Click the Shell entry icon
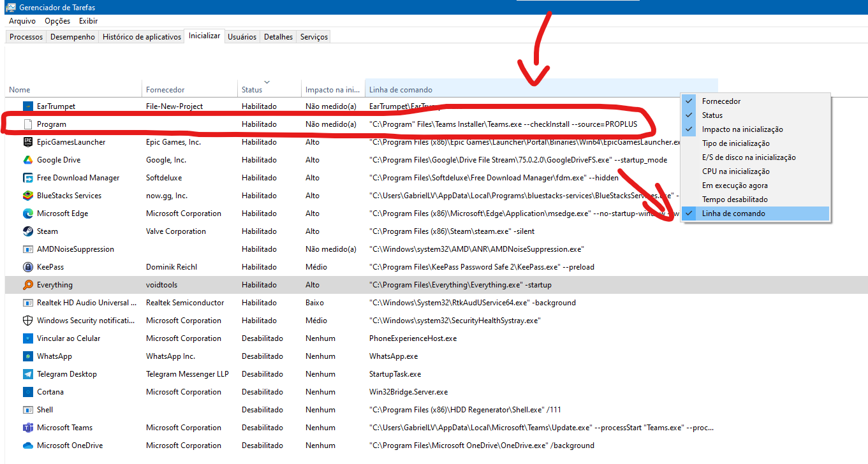868x464 pixels. tap(27, 410)
